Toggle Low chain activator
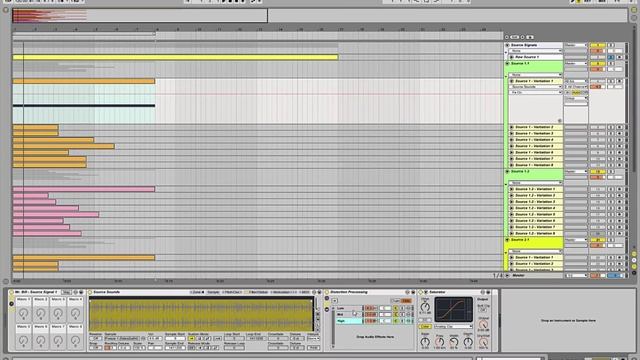The height and width of the screenshot is (360, 640). pos(396,308)
